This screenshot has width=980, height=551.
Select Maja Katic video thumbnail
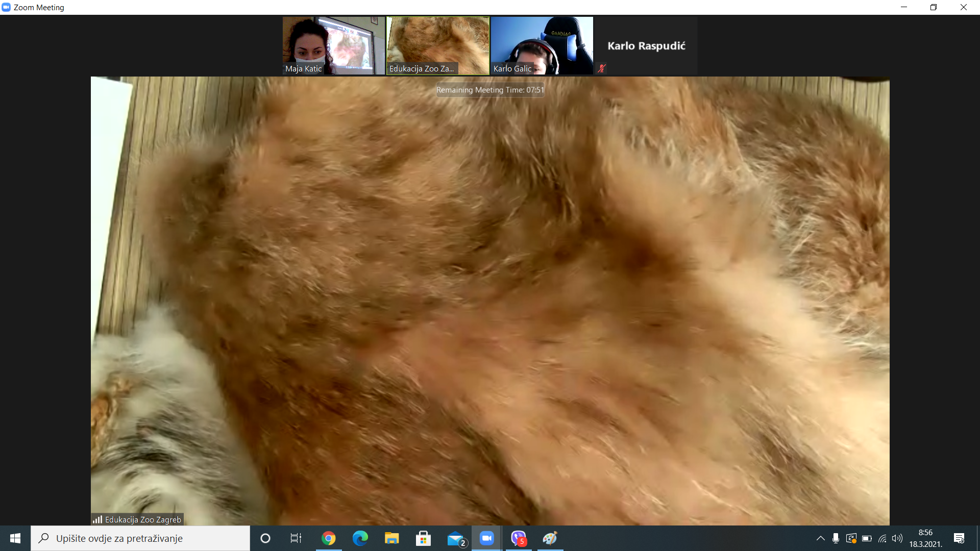pyautogui.click(x=334, y=46)
